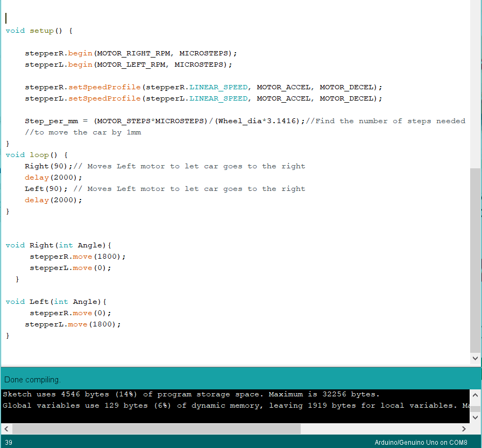The height and width of the screenshot is (448, 482).
Task: Click the console scroll down arrow
Action: [x=475, y=417]
